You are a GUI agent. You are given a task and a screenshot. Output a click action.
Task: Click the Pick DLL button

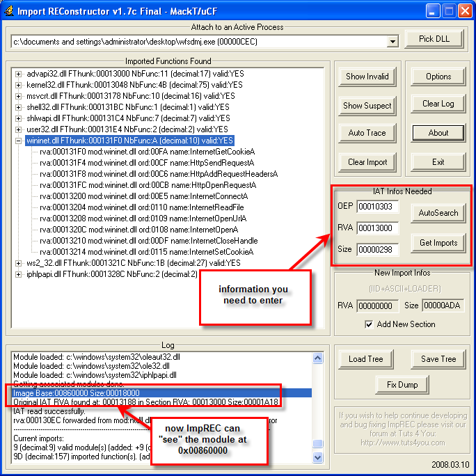tap(434, 39)
